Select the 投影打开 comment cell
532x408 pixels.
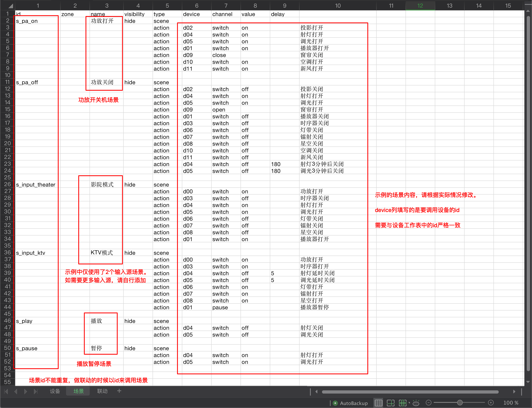click(338, 28)
